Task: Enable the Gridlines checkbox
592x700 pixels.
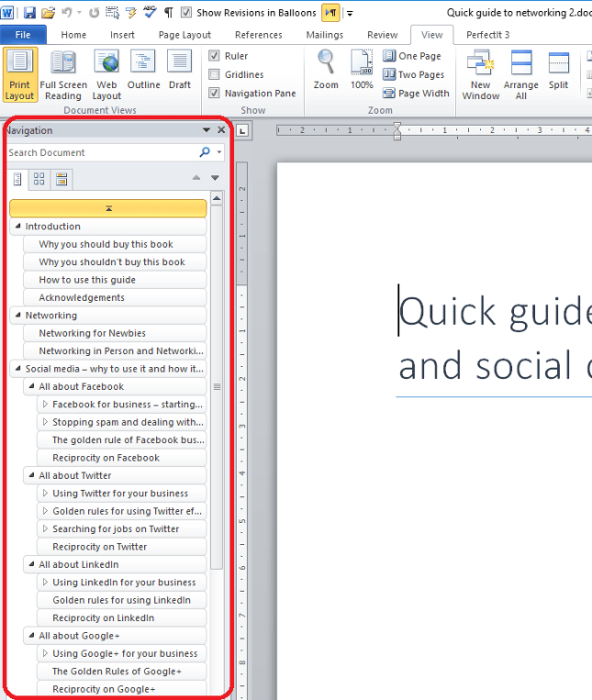Action: point(215,74)
